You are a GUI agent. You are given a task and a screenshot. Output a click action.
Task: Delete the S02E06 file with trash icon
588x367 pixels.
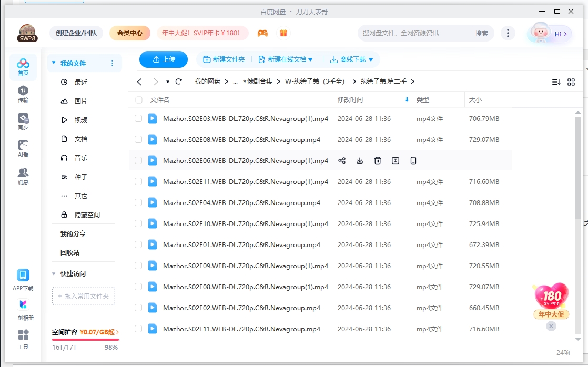378,160
